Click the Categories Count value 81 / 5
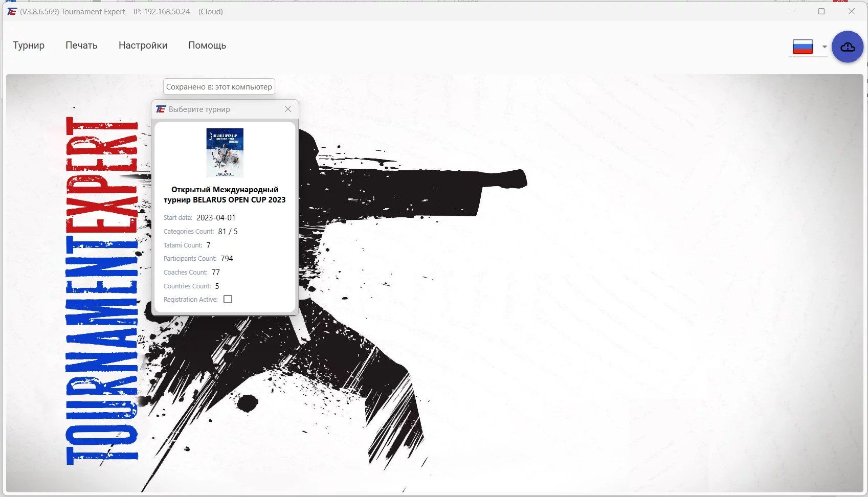The height and width of the screenshot is (497, 868). (x=228, y=232)
